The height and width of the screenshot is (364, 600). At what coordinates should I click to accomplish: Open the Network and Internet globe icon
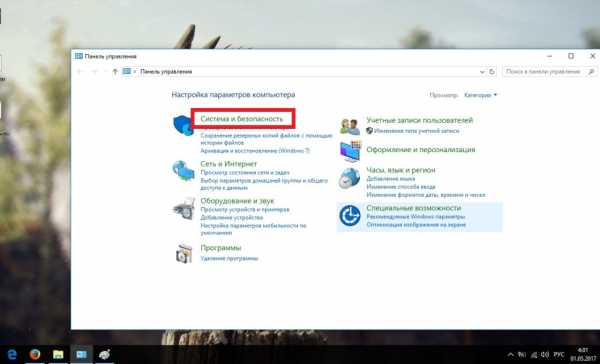183,170
